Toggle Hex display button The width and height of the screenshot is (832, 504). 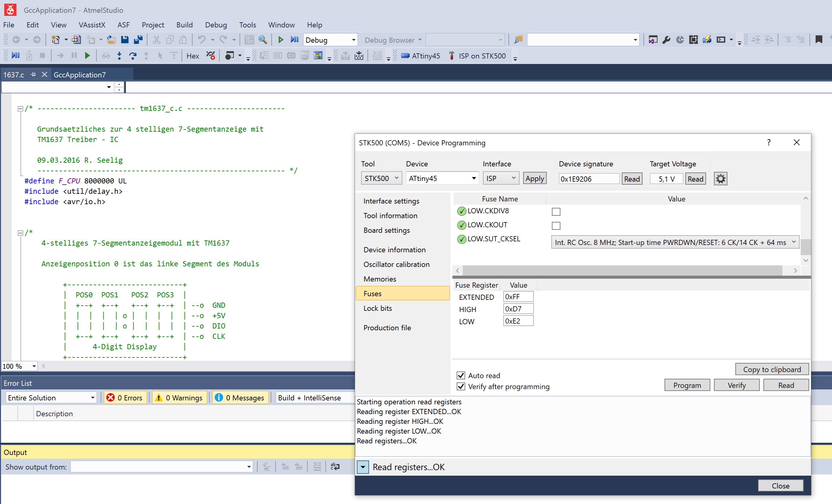pos(193,56)
